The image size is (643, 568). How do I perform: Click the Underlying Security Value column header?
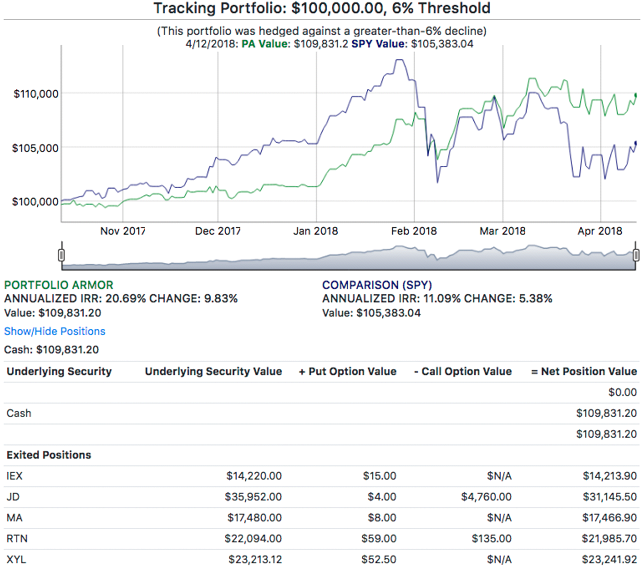coord(213,371)
